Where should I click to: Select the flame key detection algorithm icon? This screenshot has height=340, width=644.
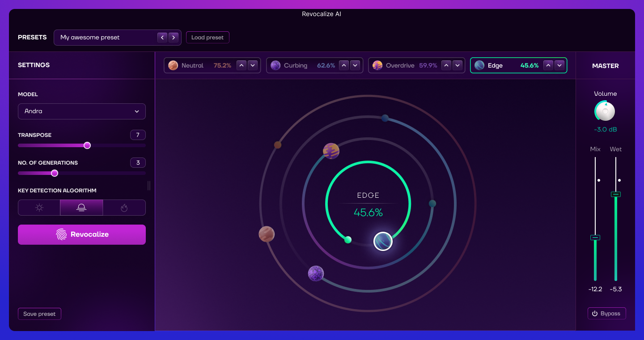(x=124, y=208)
